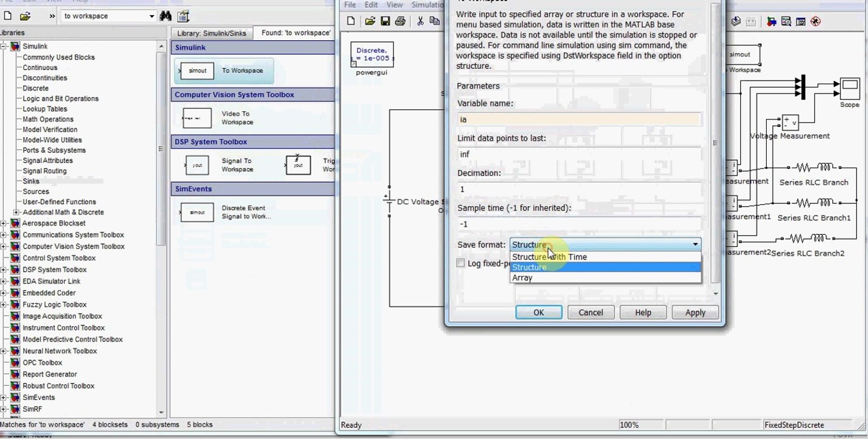Open the search text 'to workspace' combo dropdown arrow
Screen dimensions: 868x439
coord(151,16)
